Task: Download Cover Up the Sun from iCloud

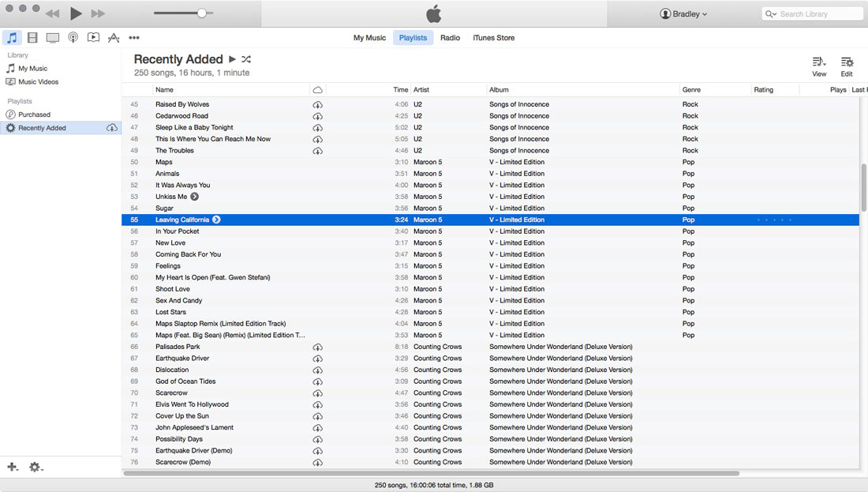Action: [x=318, y=417]
